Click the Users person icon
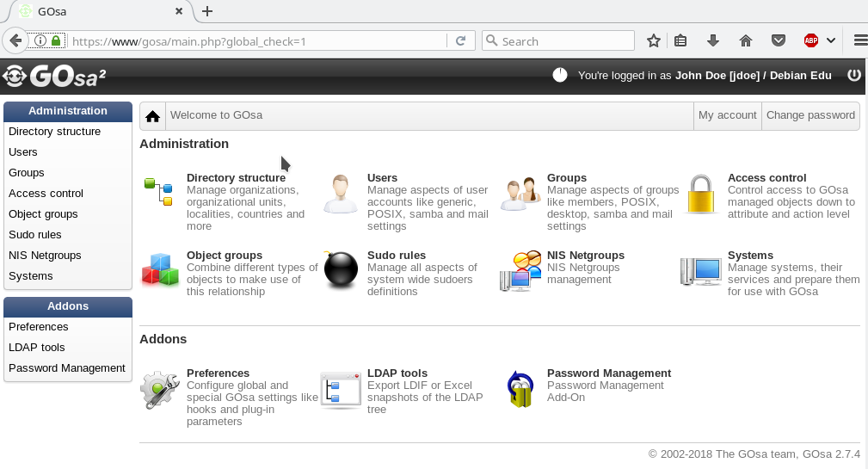The width and height of the screenshot is (868, 469). [x=340, y=194]
